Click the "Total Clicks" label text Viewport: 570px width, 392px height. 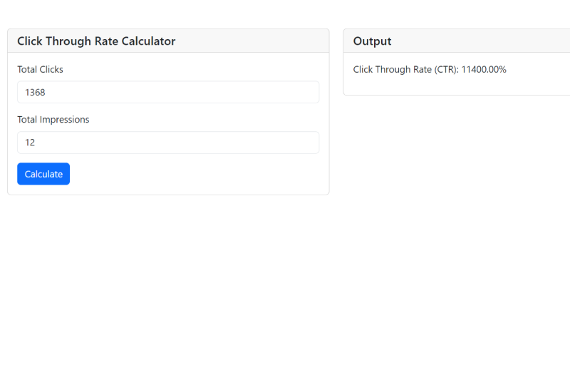(40, 70)
